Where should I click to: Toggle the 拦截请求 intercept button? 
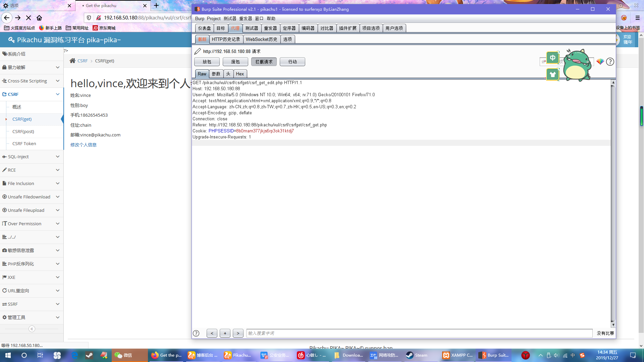[x=264, y=62]
